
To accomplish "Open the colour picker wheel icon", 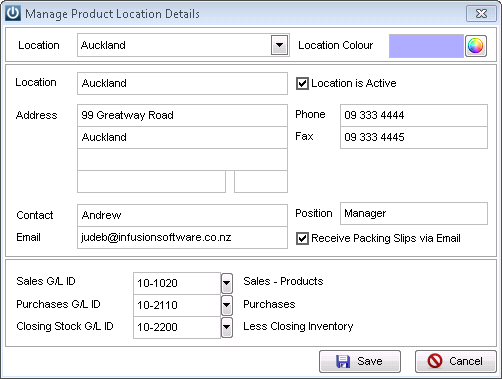I will 476,46.
